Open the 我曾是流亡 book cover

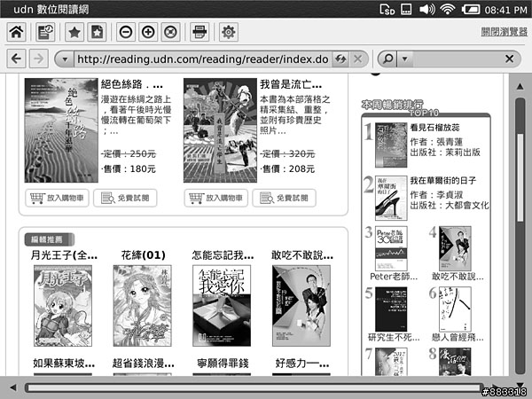(x=220, y=130)
